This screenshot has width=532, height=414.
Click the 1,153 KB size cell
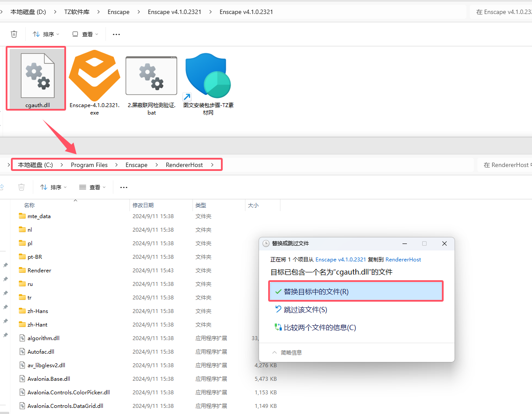[x=266, y=392]
